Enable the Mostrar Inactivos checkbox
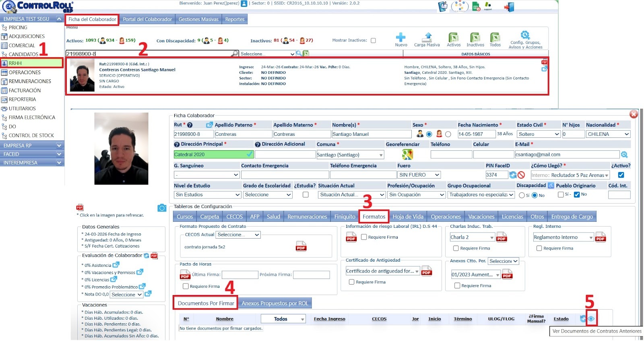 click(x=373, y=40)
